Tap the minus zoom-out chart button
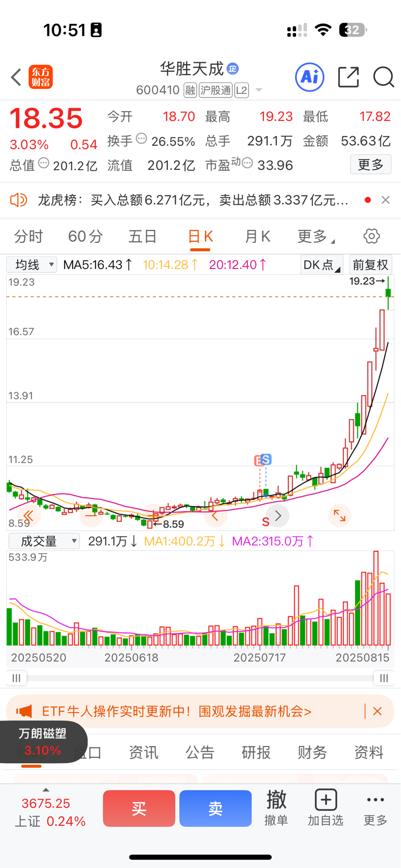This screenshot has height=868, width=401. click(91, 516)
